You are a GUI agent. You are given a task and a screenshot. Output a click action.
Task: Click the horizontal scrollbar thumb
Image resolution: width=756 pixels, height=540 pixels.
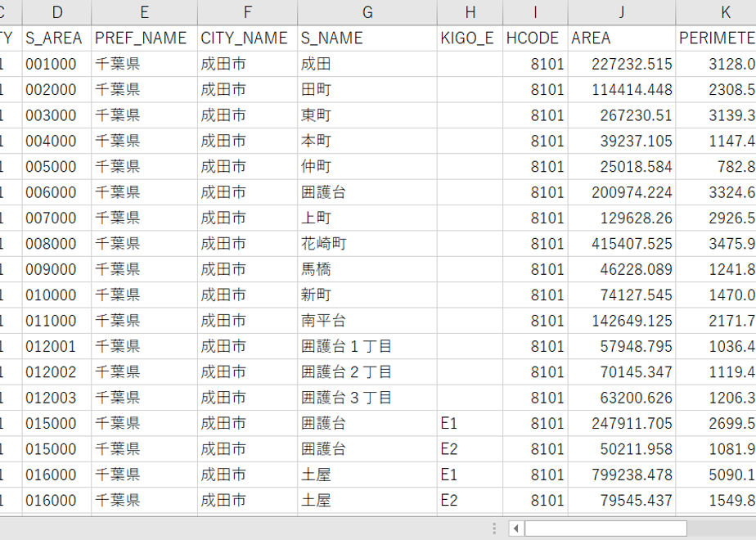click(605, 529)
